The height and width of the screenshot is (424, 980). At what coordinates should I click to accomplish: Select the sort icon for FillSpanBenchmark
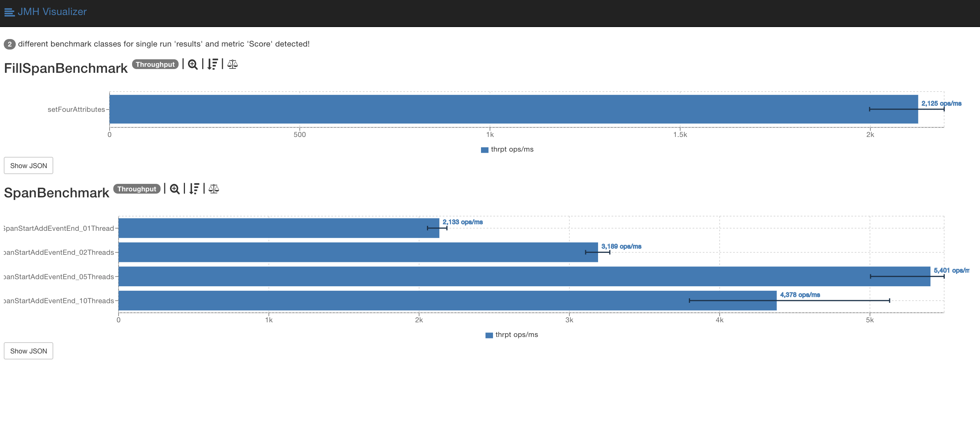click(213, 65)
